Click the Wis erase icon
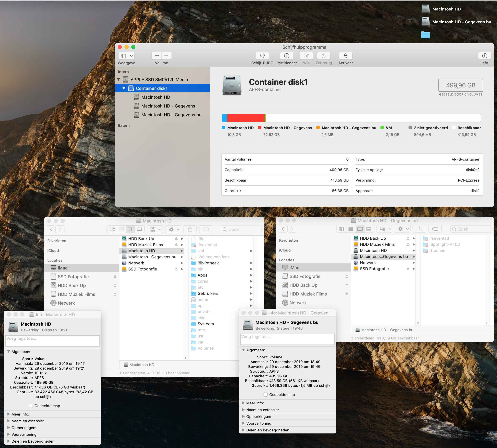Screen dimensions: 497x448 coord(306,56)
